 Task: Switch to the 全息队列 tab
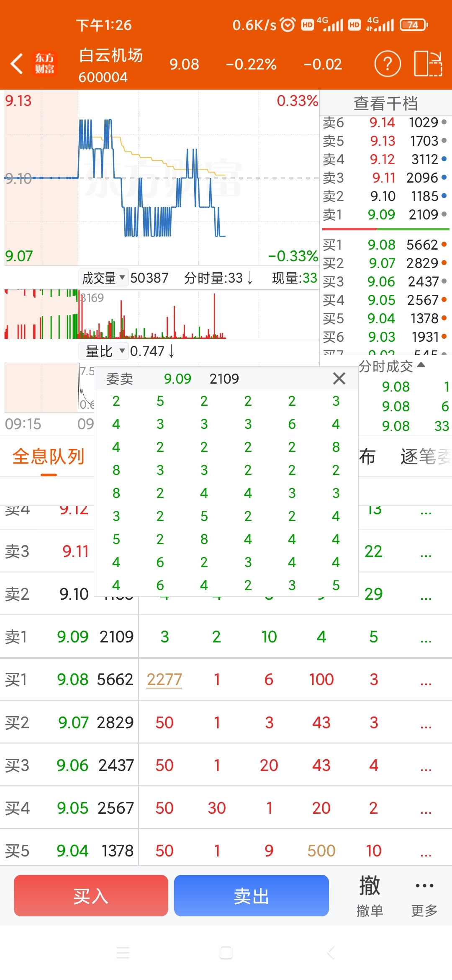coord(49,456)
